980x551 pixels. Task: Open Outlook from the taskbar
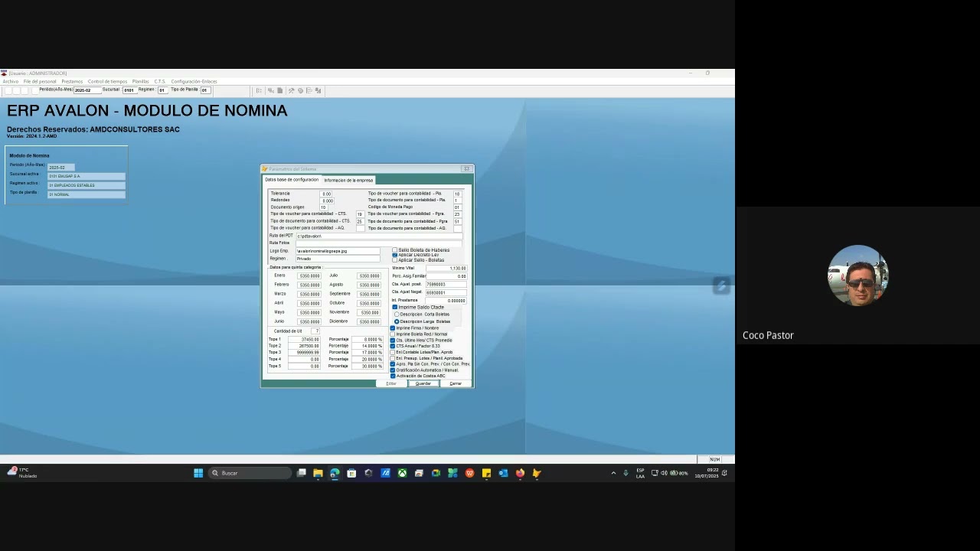[503, 473]
